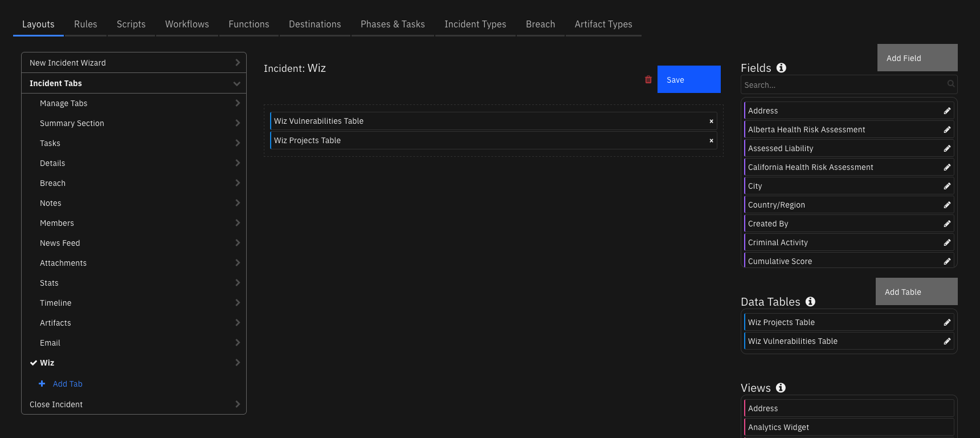Expand the Tasks chevron
This screenshot has height=438, width=980.
(x=238, y=143)
